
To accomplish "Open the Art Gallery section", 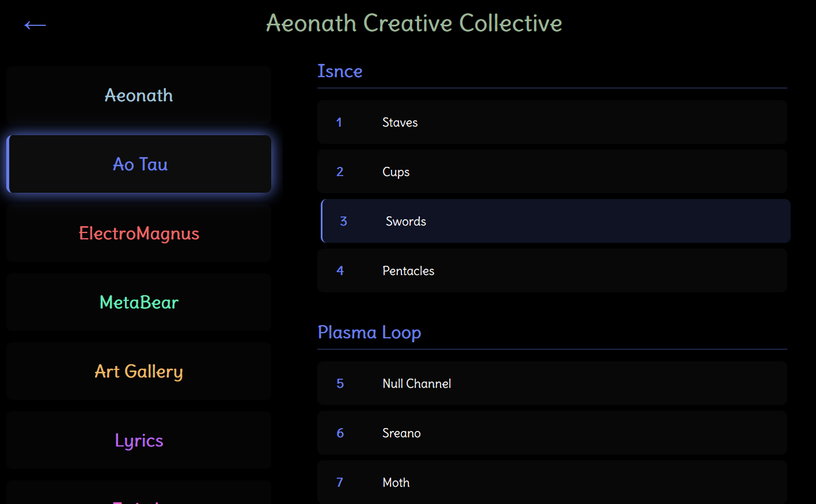I will [x=138, y=371].
